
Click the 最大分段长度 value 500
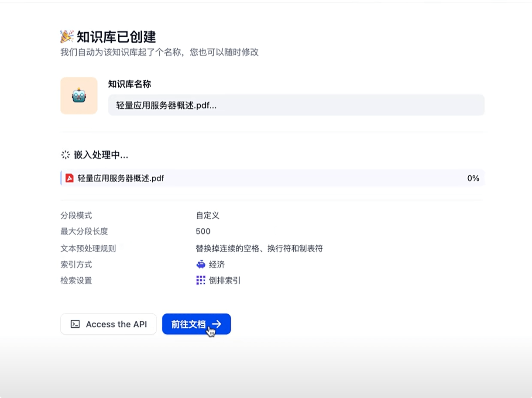point(203,231)
